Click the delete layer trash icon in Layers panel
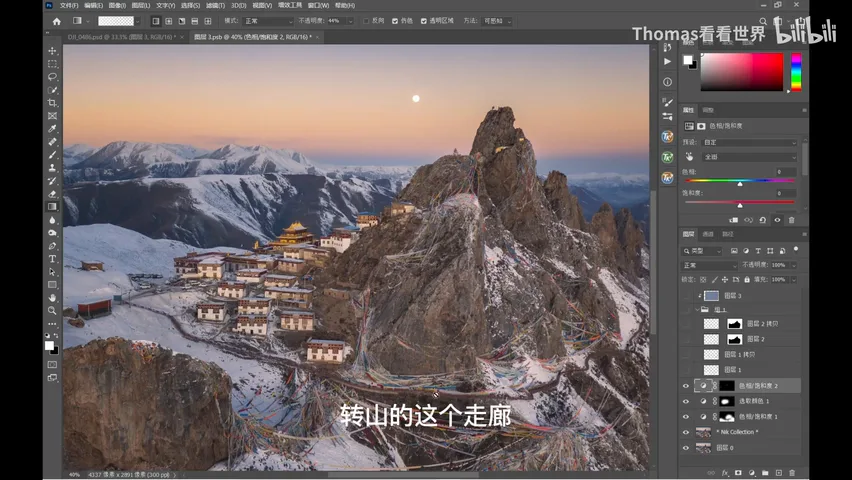The width and height of the screenshot is (852, 480). click(x=792, y=473)
